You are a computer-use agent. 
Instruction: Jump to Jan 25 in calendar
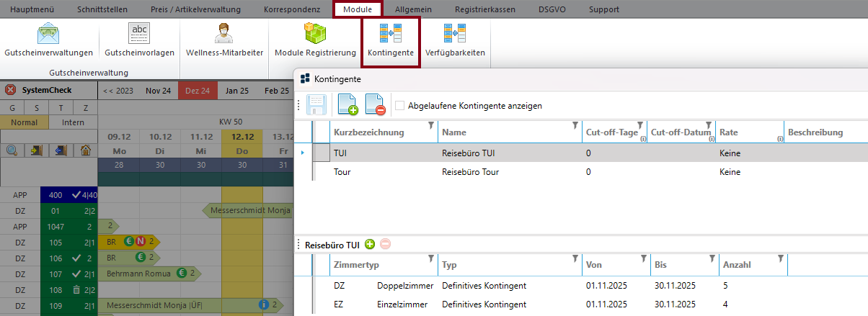coord(236,91)
